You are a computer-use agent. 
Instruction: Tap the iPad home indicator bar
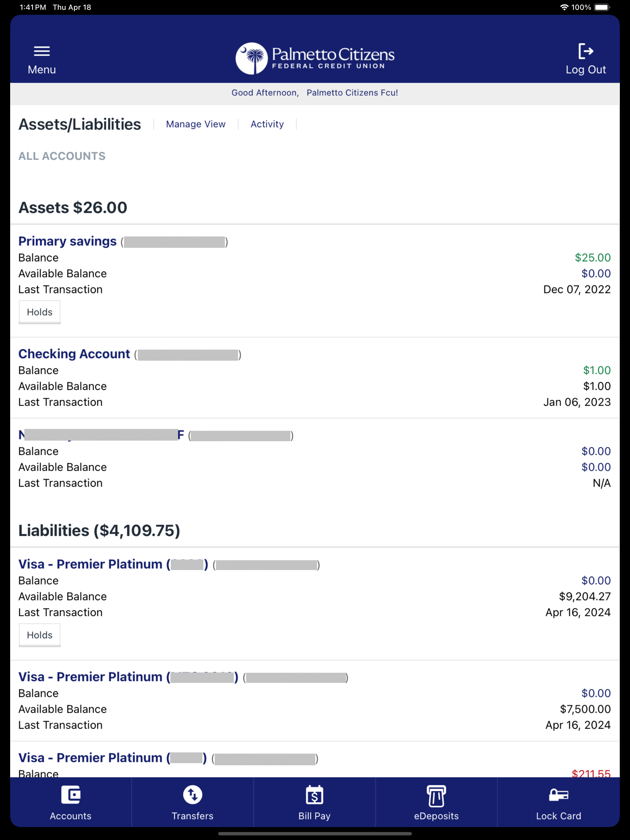[315, 834]
